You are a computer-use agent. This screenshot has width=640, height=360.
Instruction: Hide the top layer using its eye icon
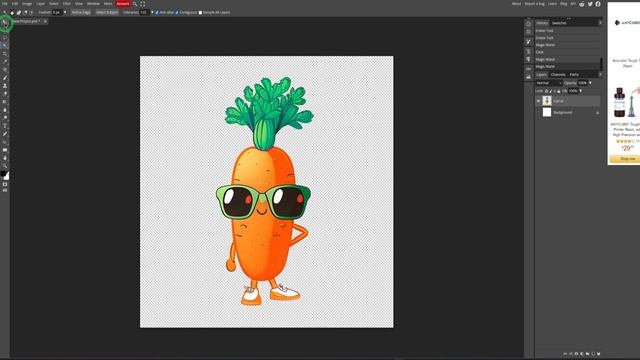coord(538,101)
